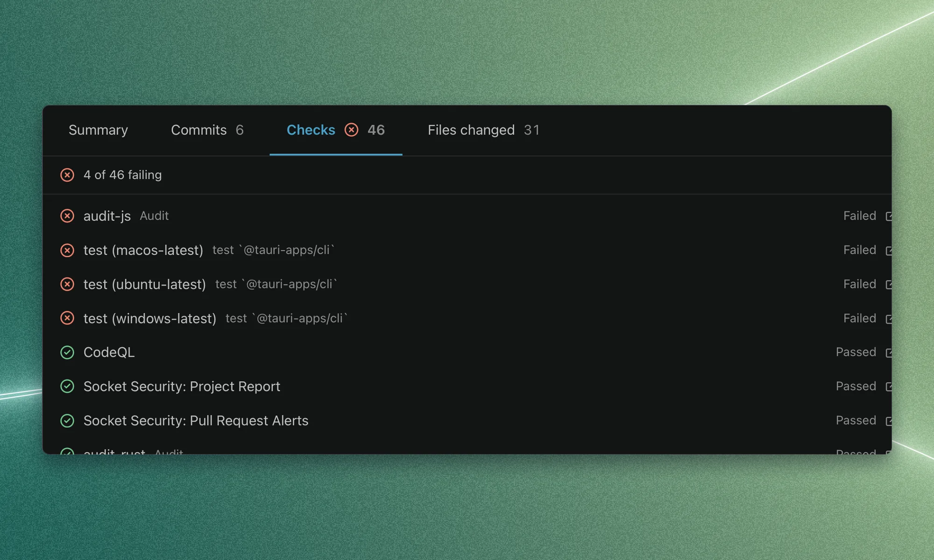Open external link icon for test (windows-latest)

click(x=889, y=319)
